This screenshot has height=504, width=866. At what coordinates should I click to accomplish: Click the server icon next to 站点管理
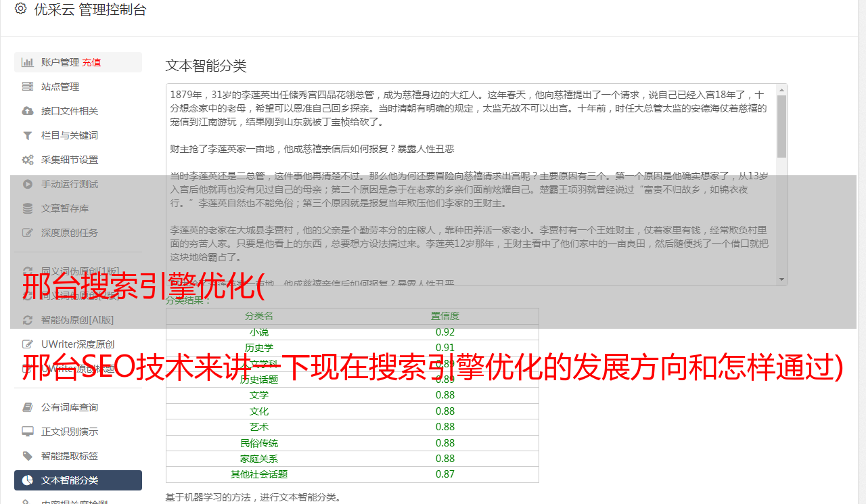[x=28, y=87]
